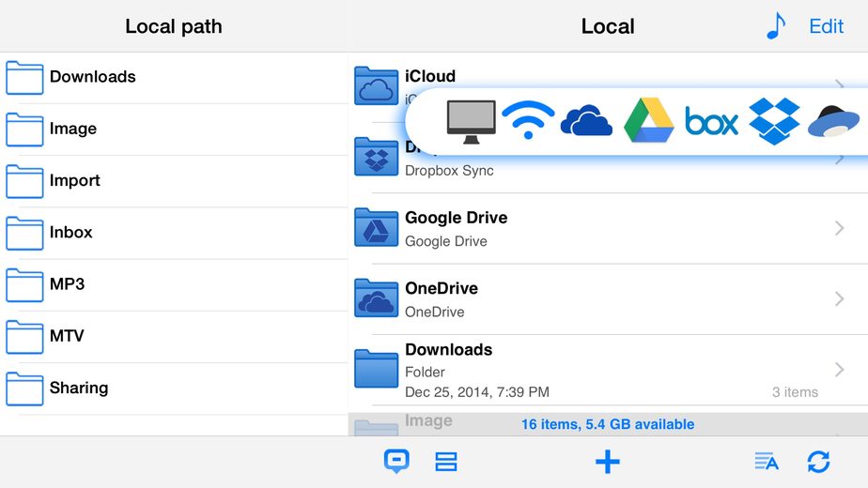Expand the OneDrive row chevron

[839, 298]
